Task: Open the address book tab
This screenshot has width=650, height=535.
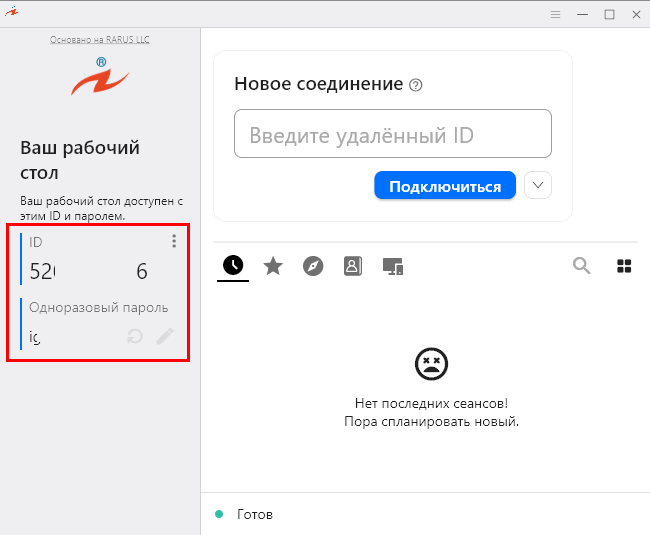Action: 352,266
